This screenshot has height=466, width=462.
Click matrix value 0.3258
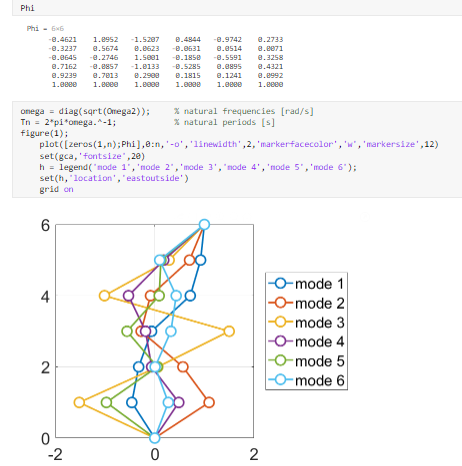270,57
